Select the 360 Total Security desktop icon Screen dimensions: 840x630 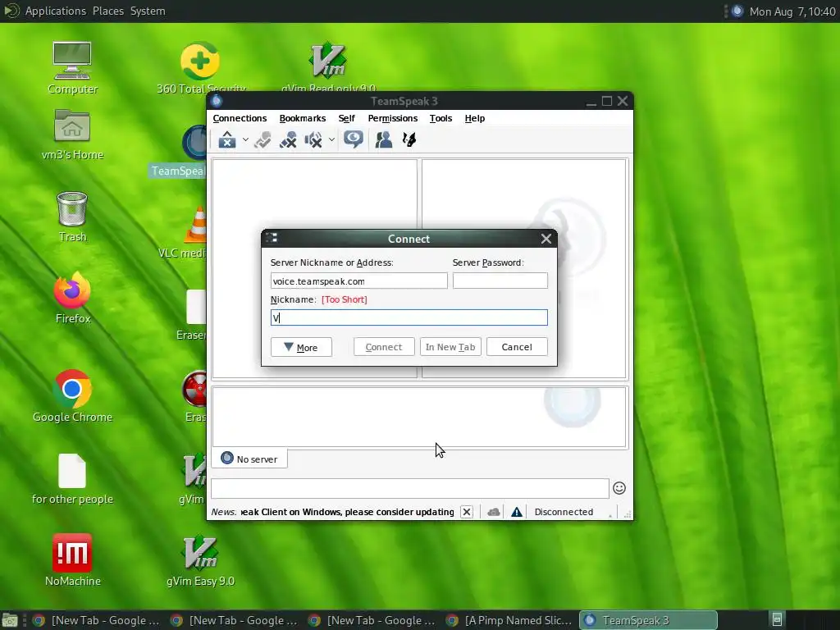200,69
